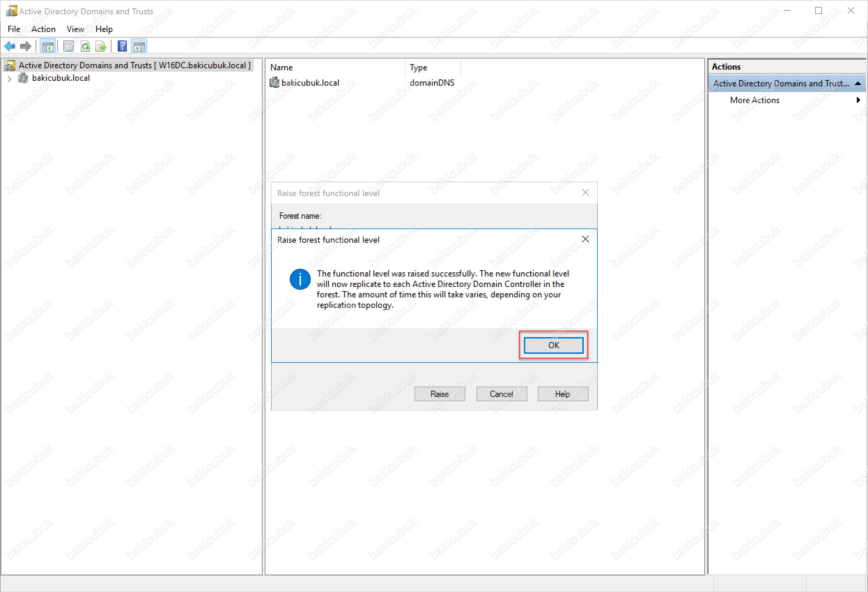Close the success message dialog with X
Screen dimensions: 868x592
pos(585,239)
